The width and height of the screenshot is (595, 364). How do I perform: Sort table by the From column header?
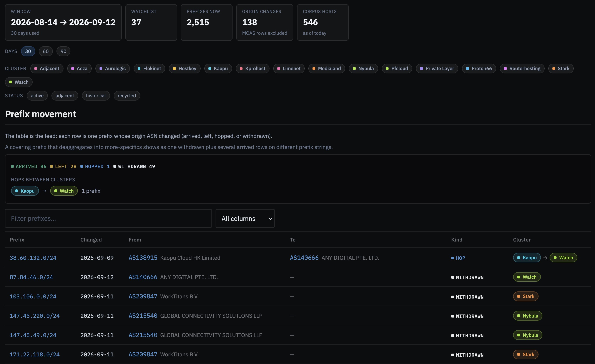coord(135,240)
